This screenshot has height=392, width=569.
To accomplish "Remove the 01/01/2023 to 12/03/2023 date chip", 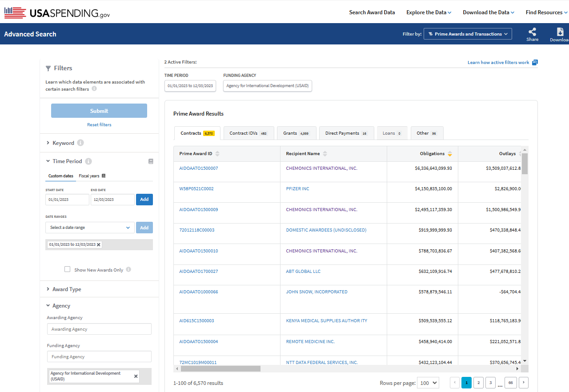I will 99,244.
